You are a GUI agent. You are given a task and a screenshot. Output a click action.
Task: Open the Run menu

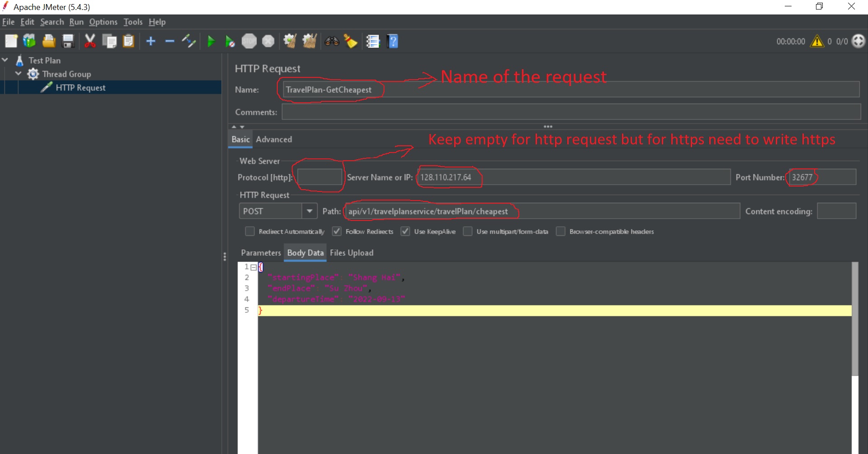[x=76, y=22]
